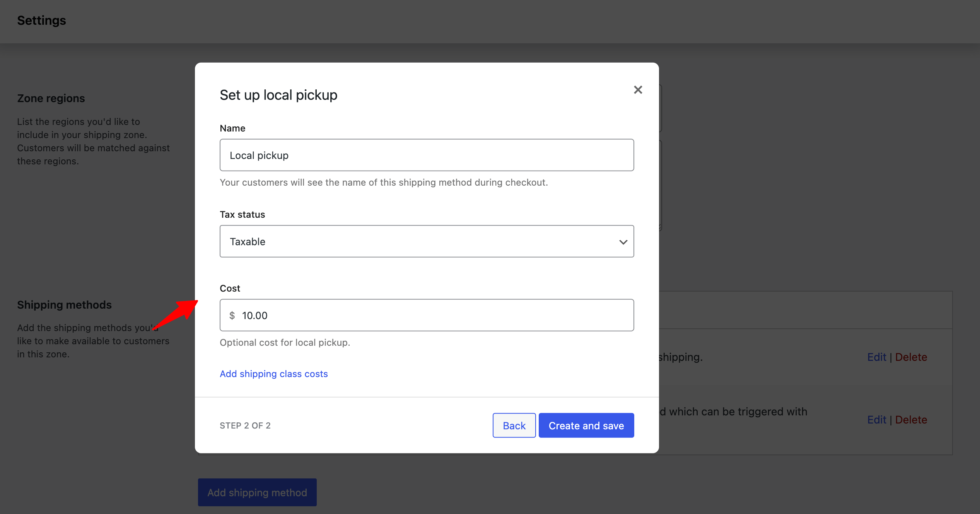
Task: Click the Settings heading
Action: 41,20
